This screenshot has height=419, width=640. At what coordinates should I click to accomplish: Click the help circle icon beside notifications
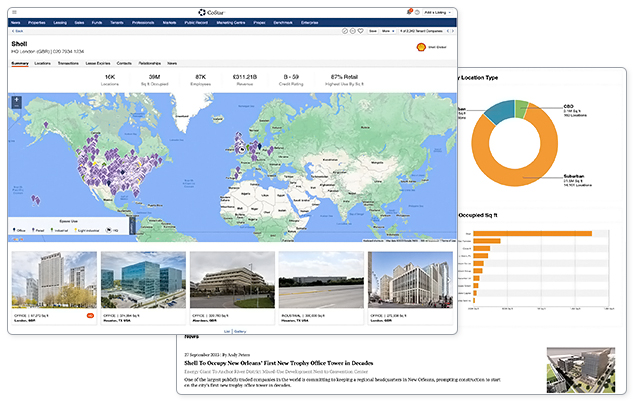pyautogui.click(x=417, y=13)
